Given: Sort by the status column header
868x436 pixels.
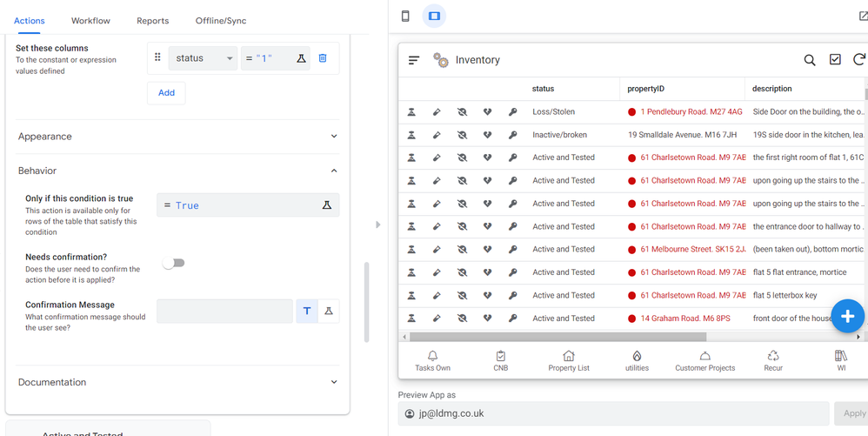Looking at the screenshot, I should pyautogui.click(x=543, y=89).
